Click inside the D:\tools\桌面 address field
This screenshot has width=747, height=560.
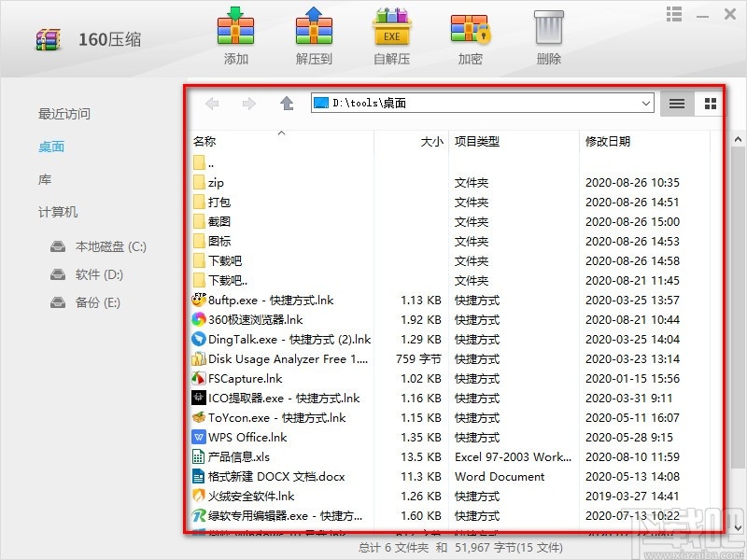(x=420, y=104)
